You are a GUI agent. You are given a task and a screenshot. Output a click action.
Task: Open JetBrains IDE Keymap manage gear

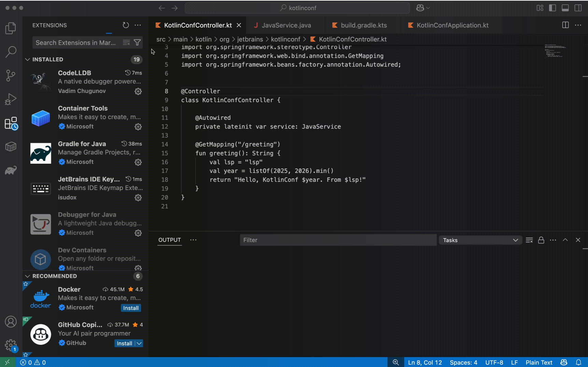(138, 198)
